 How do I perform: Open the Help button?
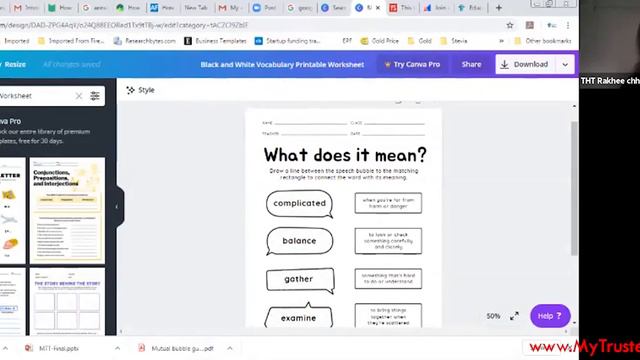tap(550, 316)
